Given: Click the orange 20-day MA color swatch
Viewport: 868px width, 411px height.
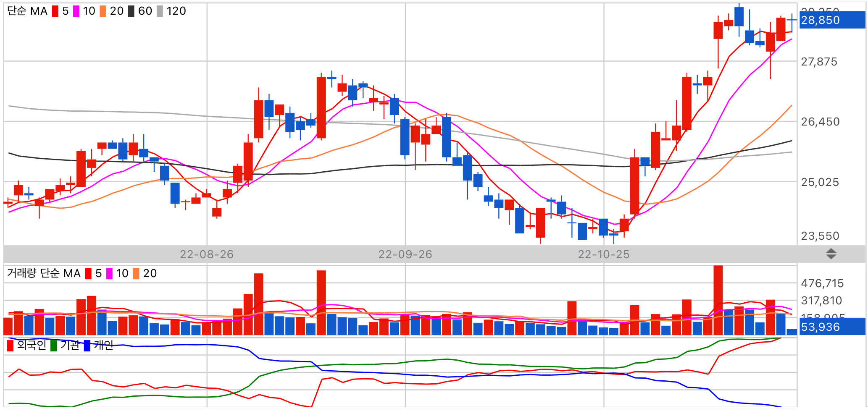Looking at the screenshot, I should (x=103, y=11).
